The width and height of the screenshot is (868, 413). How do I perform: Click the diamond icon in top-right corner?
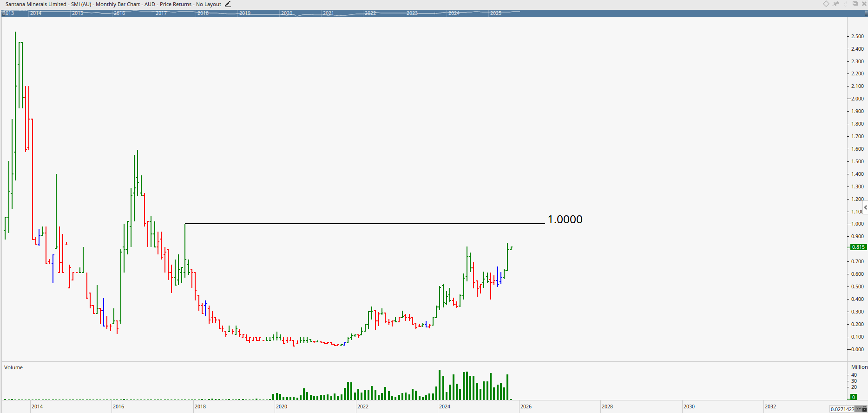(826, 4)
